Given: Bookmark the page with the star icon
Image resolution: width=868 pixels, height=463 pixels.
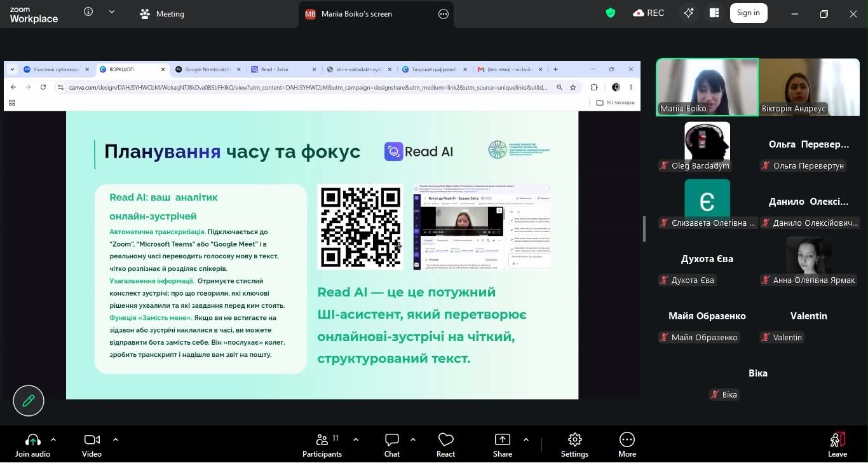Looking at the screenshot, I should [x=573, y=87].
